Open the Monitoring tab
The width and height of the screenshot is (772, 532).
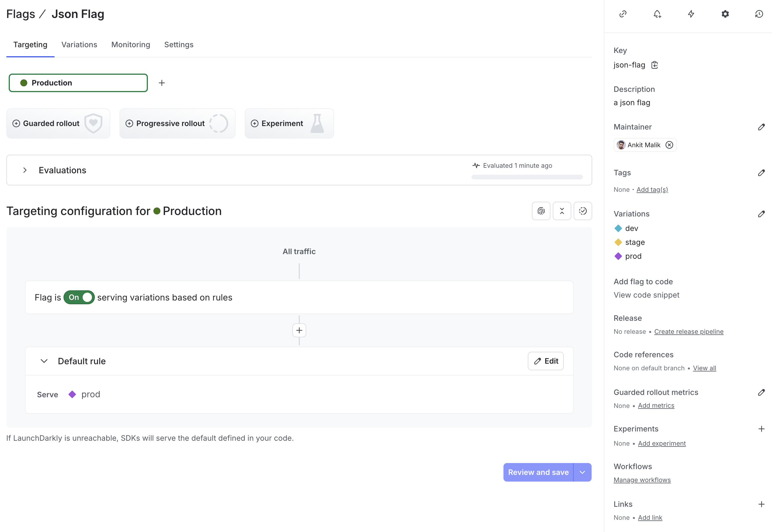[x=131, y=45]
